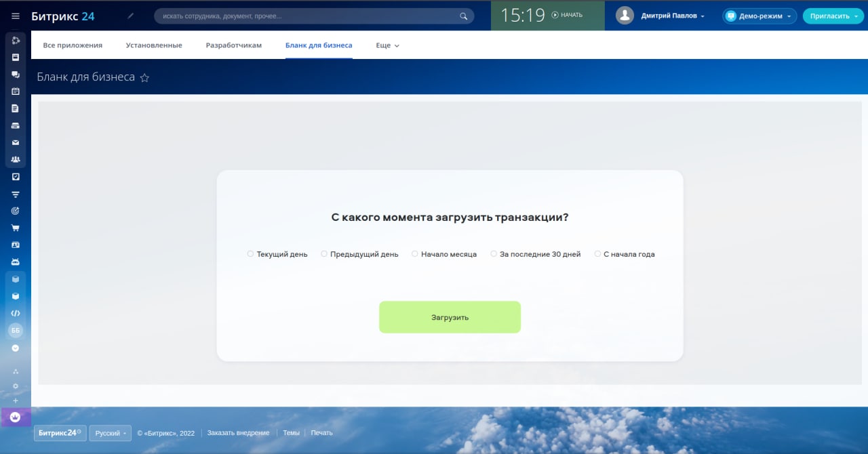Image resolution: width=868 pixels, height=454 pixels.
Task: Click the search magnifier icon
Action: (464, 16)
